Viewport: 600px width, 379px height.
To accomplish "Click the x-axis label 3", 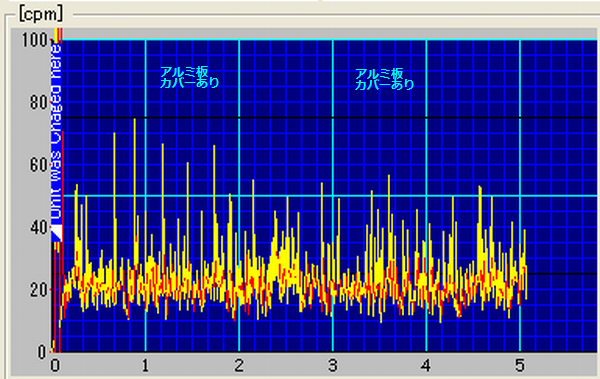I will 333,366.
